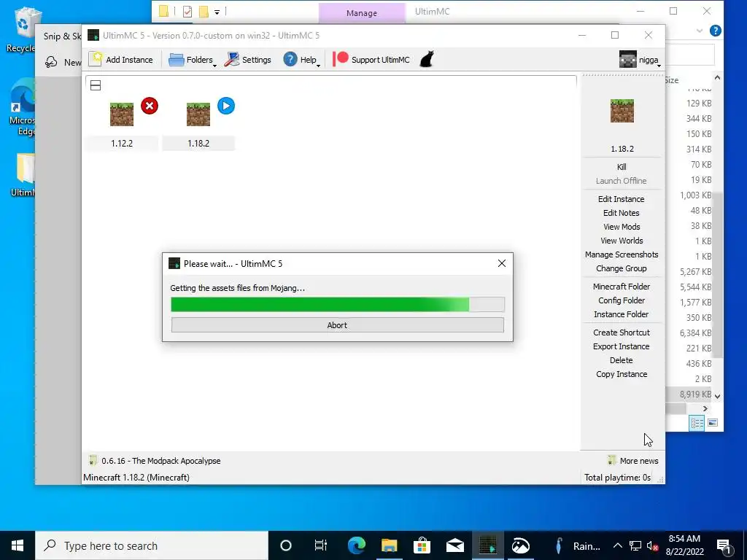Click Edit Instance in sidebar

[x=622, y=199]
